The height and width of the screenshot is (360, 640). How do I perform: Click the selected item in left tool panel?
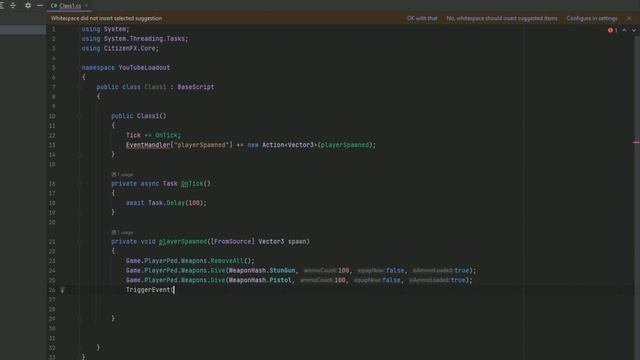pyautogui.click(x=23, y=30)
